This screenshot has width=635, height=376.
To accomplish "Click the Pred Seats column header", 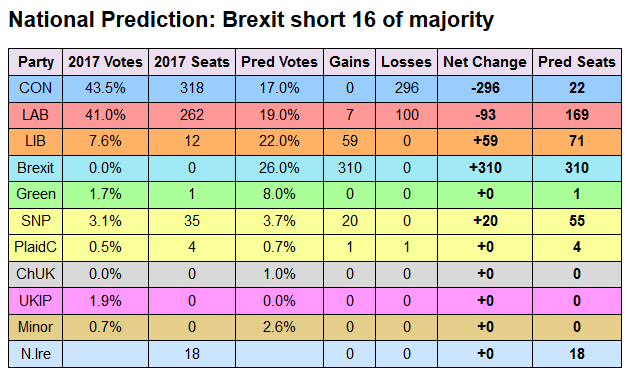I will pyautogui.click(x=577, y=62).
